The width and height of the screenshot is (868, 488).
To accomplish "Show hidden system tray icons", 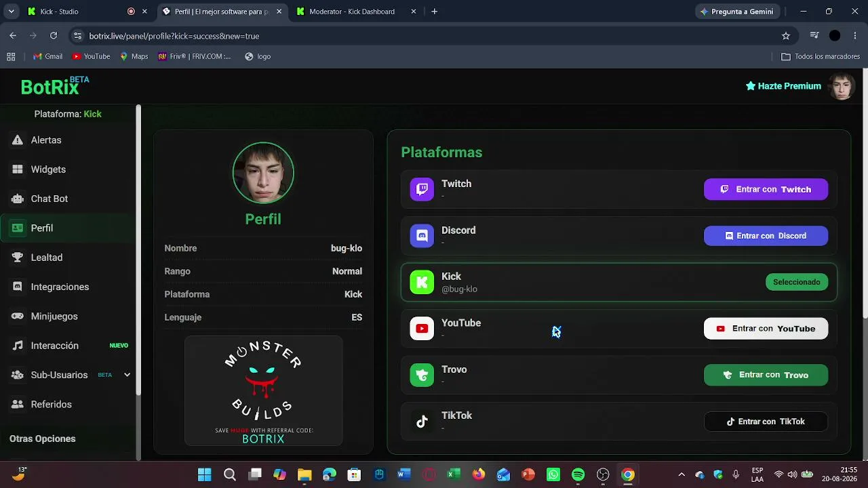I will click(x=682, y=474).
